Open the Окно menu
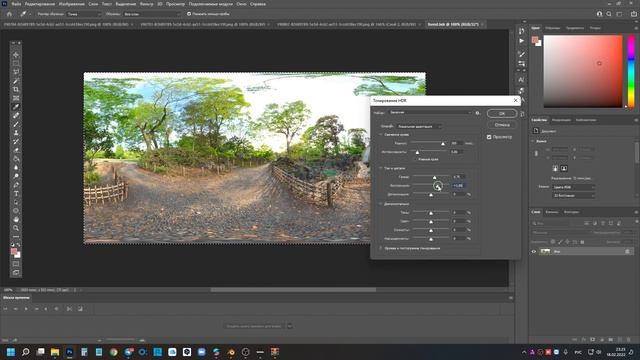 coord(241,4)
